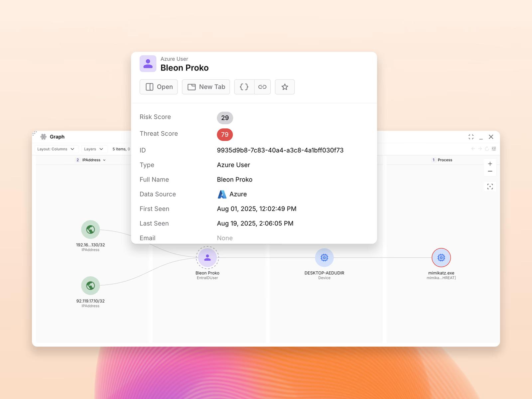Image resolution: width=532 pixels, height=399 pixels.
Task: Click the 5 Items count in the Graph toolbar
Action: (x=119, y=149)
